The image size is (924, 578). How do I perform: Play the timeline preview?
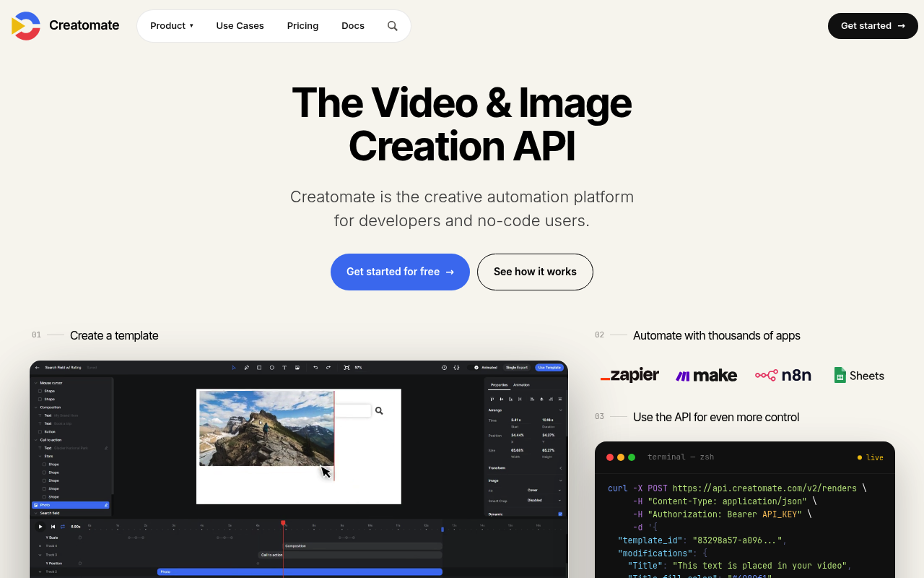[40, 527]
